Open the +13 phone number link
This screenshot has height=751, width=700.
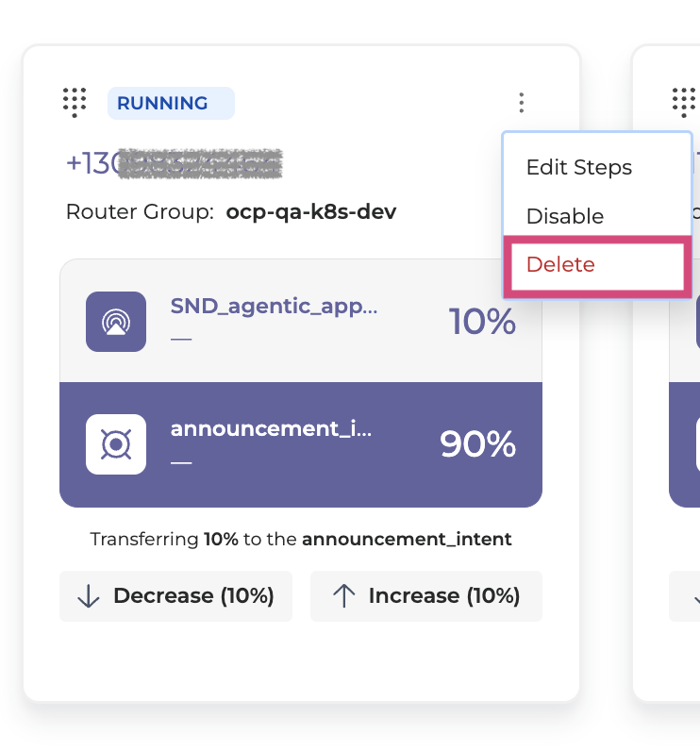(175, 164)
